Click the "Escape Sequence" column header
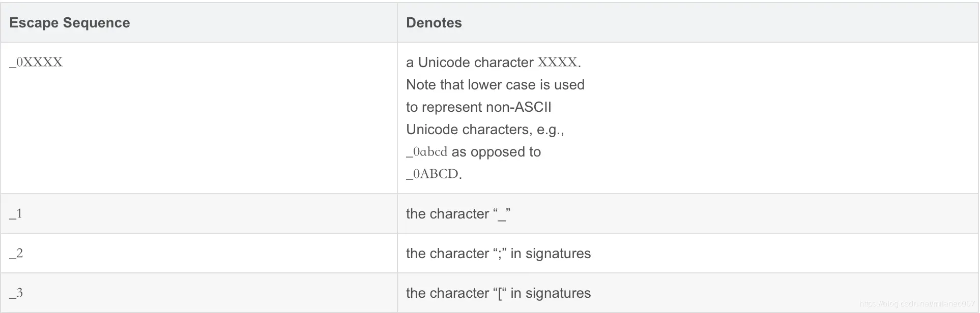The image size is (980, 313). click(70, 23)
